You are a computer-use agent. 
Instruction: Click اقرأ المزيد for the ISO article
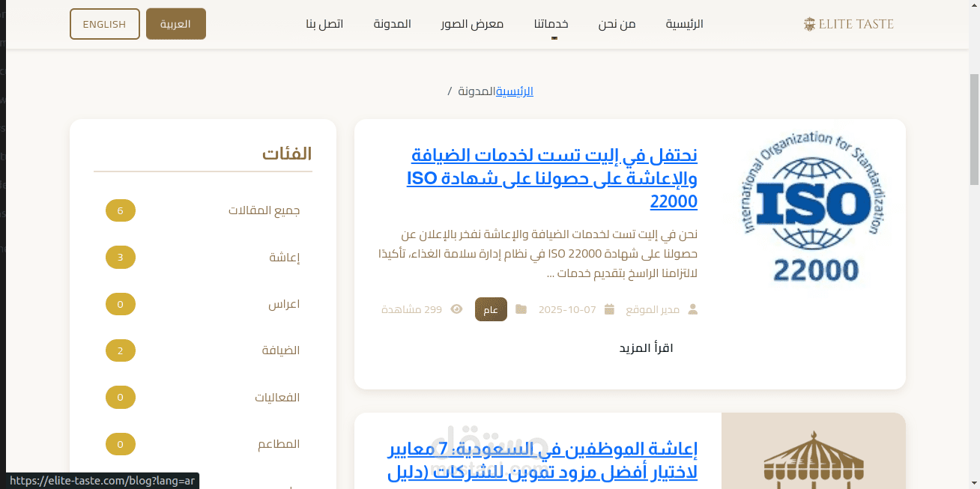pyautogui.click(x=646, y=348)
